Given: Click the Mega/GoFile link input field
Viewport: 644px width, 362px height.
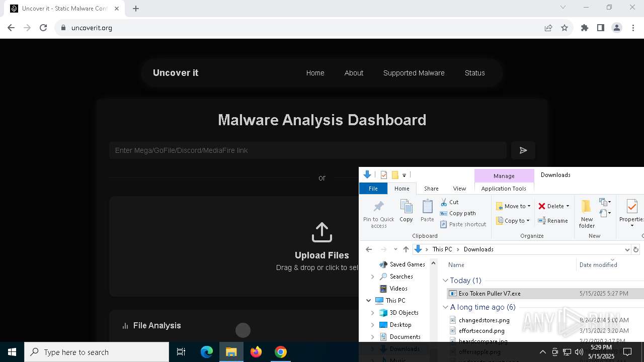Looking at the screenshot, I should pos(308,150).
